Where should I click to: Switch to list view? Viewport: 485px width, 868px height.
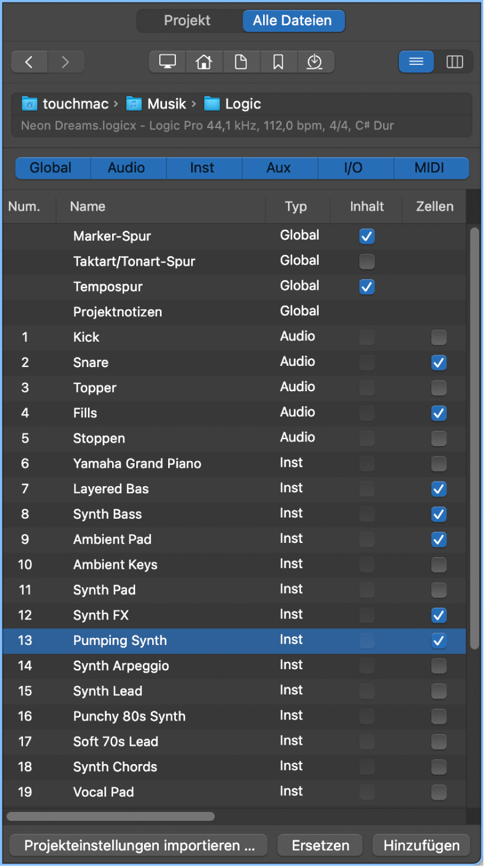(x=417, y=62)
